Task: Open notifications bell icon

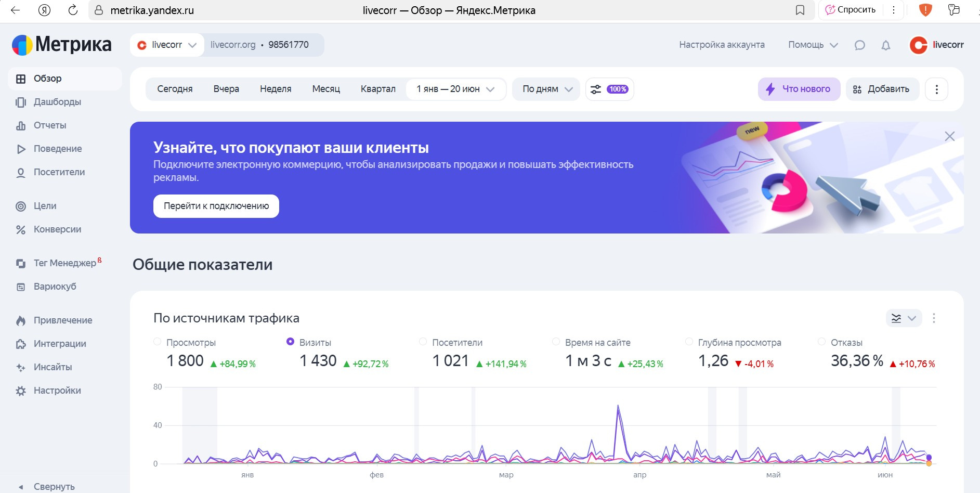Action: coord(886,45)
